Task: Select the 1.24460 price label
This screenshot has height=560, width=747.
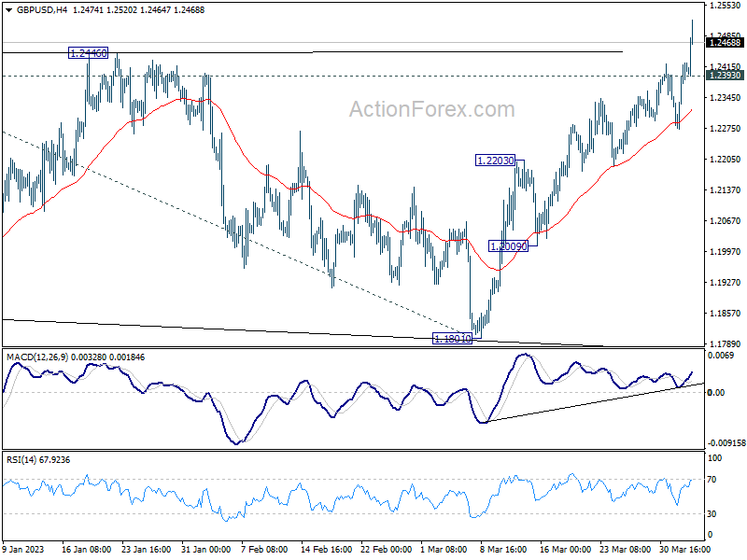Action: tap(88, 53)
